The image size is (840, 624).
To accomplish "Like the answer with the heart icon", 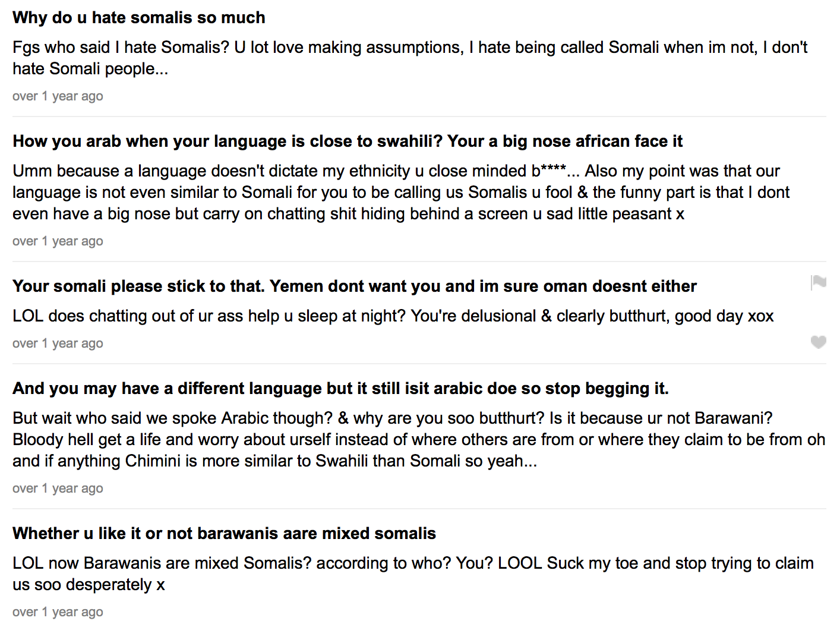I will click(818, 342).
